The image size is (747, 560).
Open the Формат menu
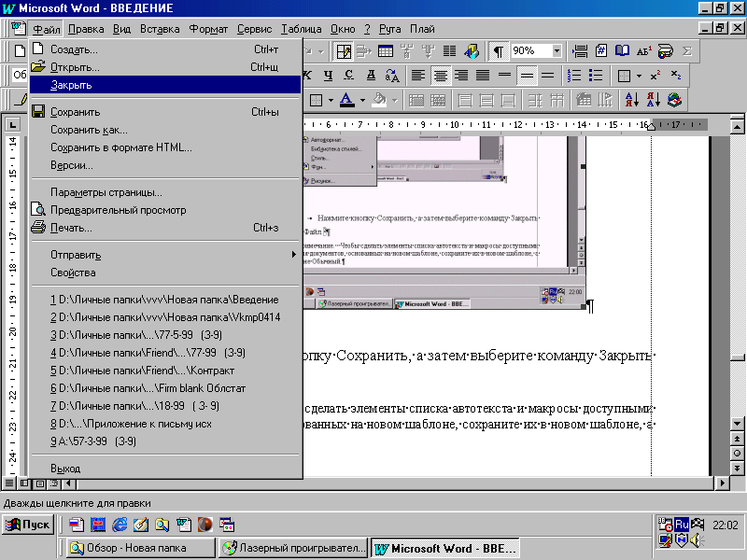[x=207, y=29]
